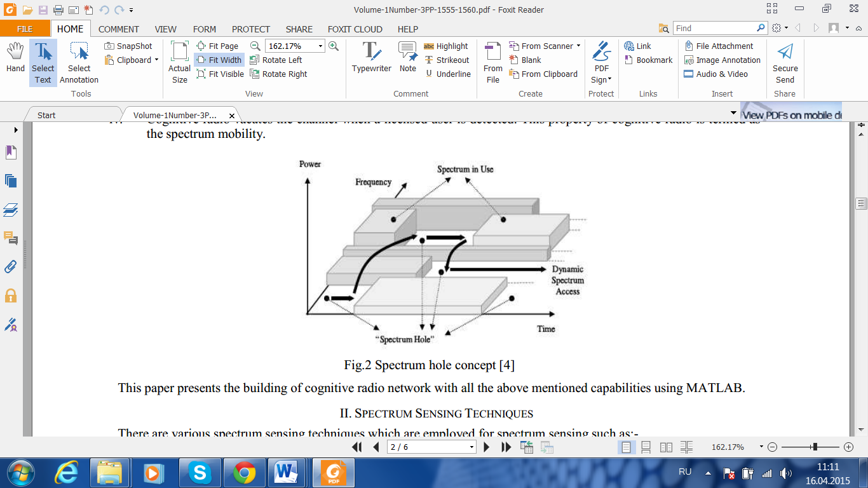Click the zoom slider in status bar
Screen dimensions: 868x488
815,447
